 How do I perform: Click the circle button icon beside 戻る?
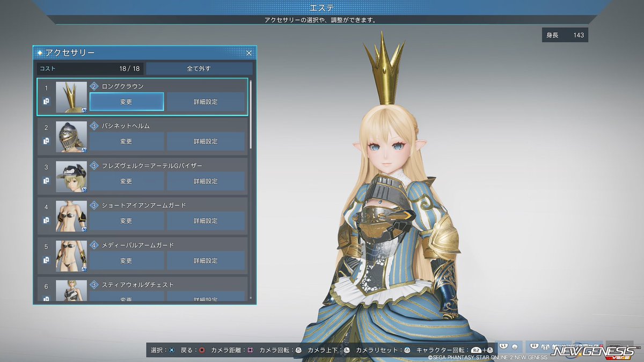[x=202, y=350]
